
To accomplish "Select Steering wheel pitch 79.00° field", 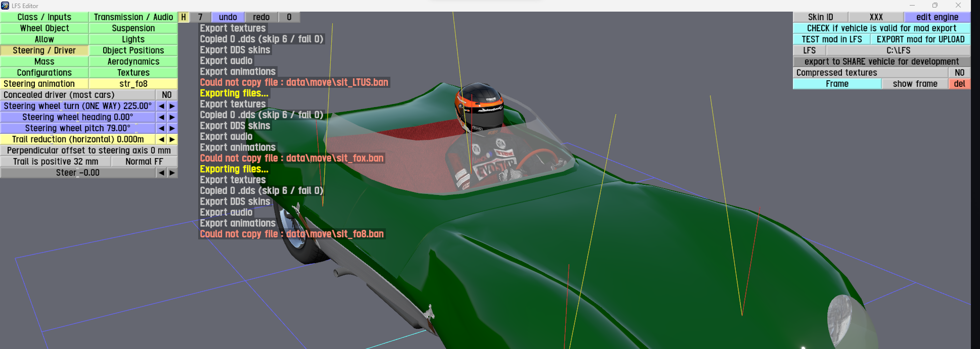I will 78,128.
